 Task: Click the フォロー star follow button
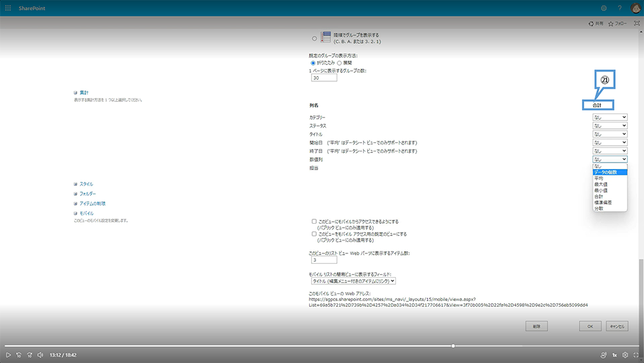[618, 23]
